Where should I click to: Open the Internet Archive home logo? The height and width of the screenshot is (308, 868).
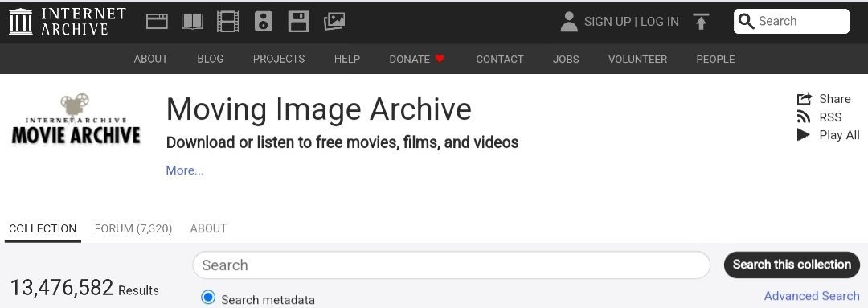point(68,22)
